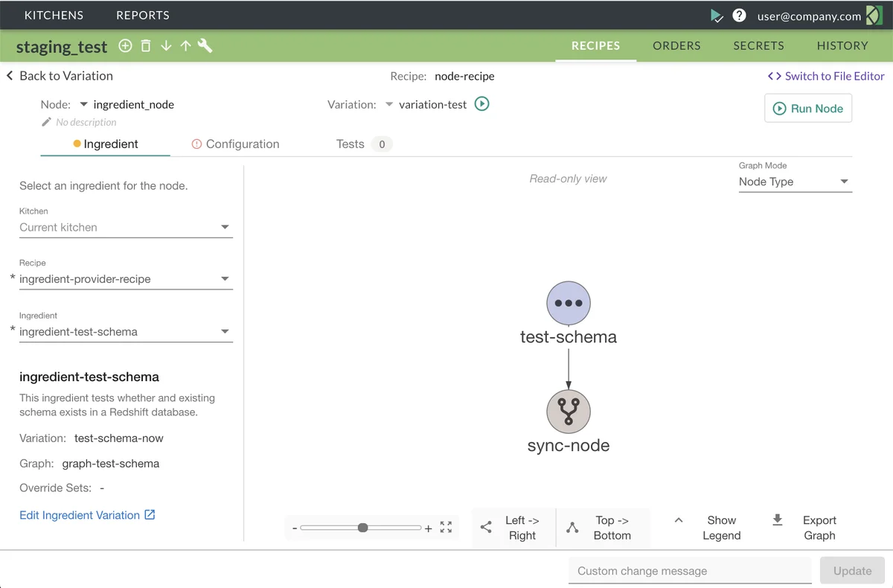Edit node description with the pencil icon
The image size is (893, 588).
tap(46, 122)
